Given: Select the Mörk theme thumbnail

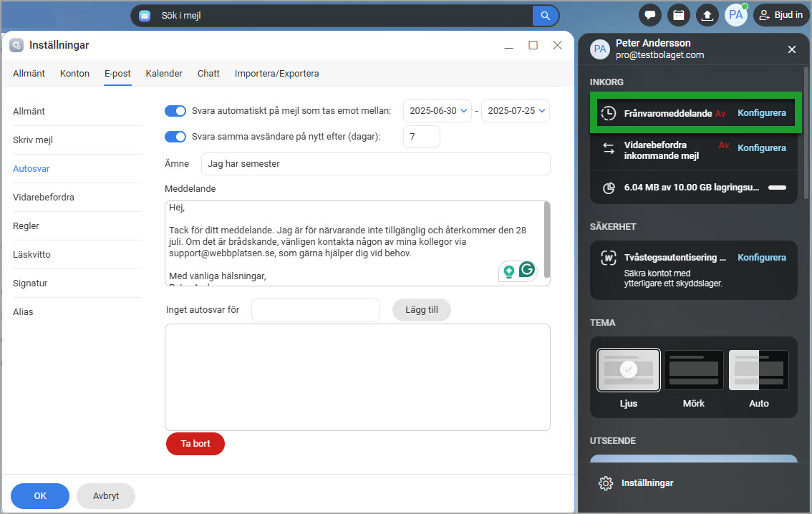Looking at the screenshot, I should [x=693, y=370].
